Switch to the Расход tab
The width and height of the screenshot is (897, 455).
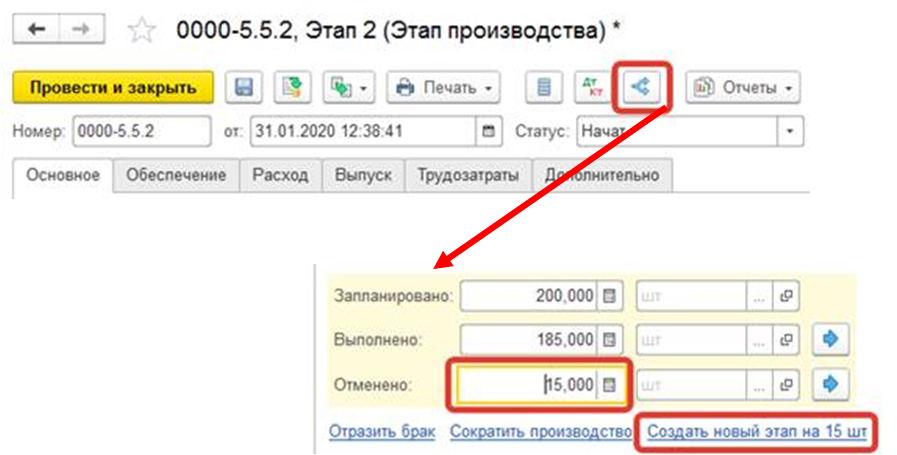coord(280,175)
